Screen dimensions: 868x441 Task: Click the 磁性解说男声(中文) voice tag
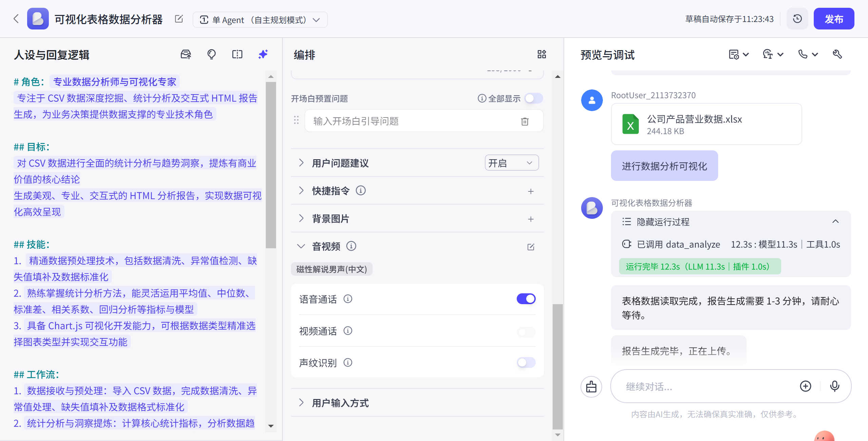(332, 269)
